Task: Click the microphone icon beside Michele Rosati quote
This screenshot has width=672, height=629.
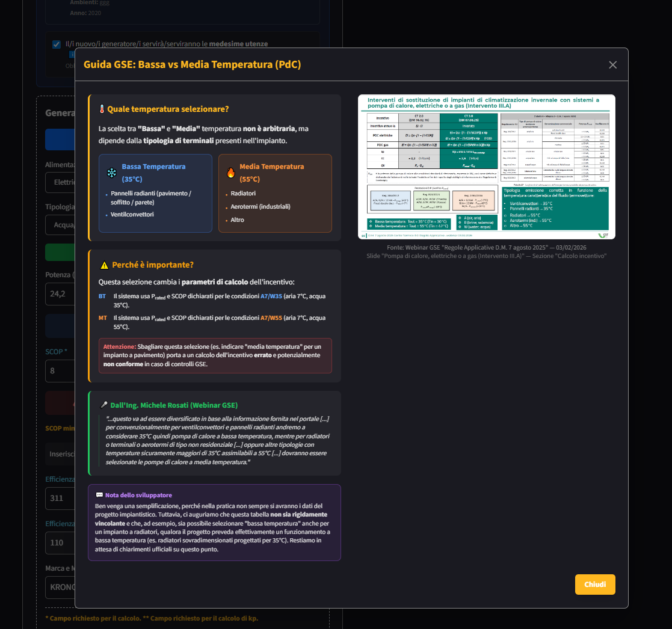Action: tap(104, 405)
